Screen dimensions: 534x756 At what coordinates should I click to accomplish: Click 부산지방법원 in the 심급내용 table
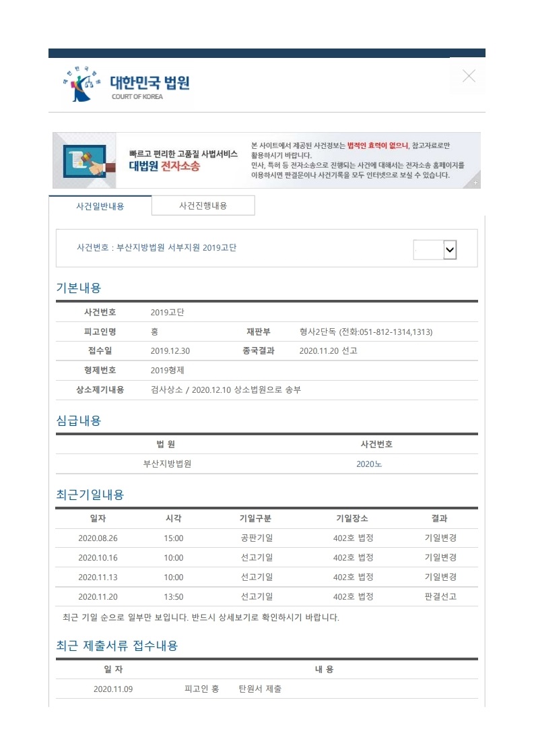[x=167, y=464]
